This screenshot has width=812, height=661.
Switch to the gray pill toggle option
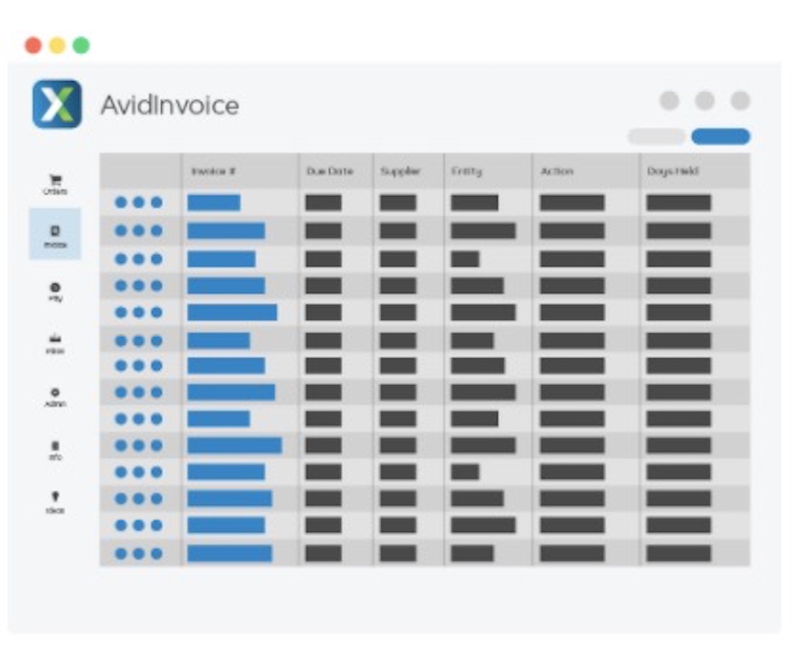[x=655, y=136]
